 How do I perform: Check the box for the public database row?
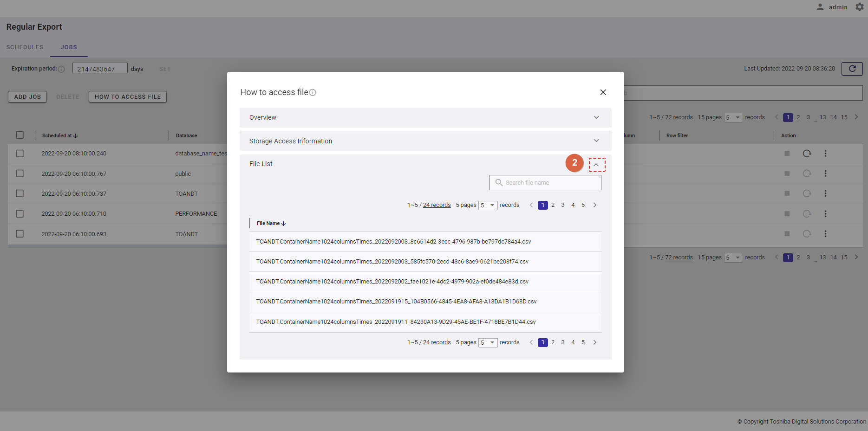20,174
